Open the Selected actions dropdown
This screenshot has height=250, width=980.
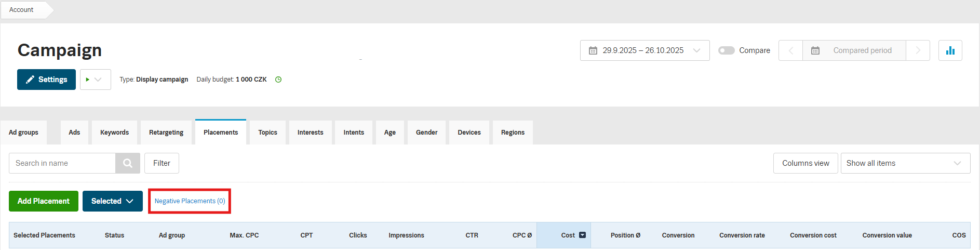[x=112, y=201]
